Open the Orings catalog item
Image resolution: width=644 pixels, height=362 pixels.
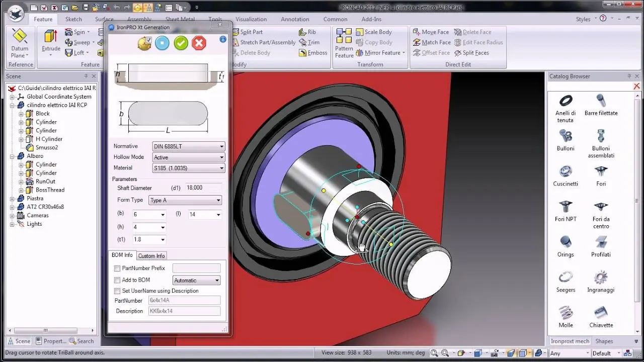[566, 246]
